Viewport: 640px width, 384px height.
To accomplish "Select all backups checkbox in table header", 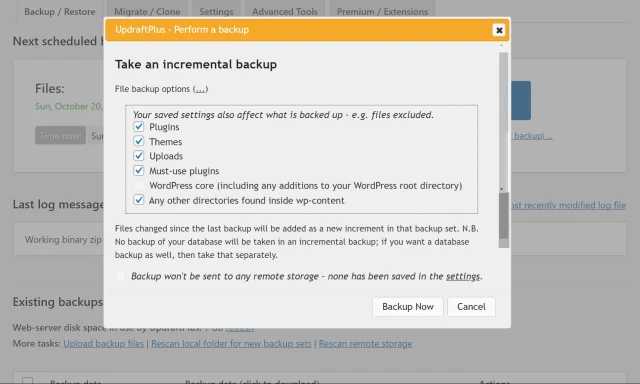I will point(27,381).
